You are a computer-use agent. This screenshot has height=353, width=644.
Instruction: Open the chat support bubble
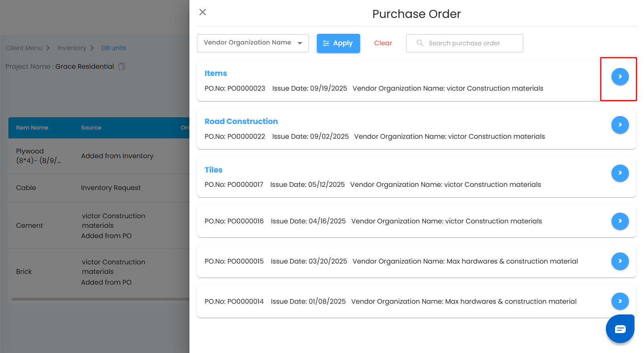click(x=620, y=329)
